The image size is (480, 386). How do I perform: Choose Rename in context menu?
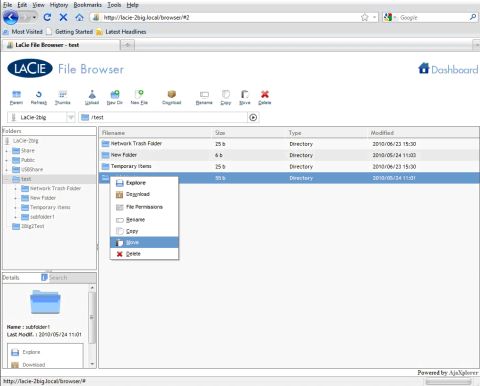[x=144, y=220]
